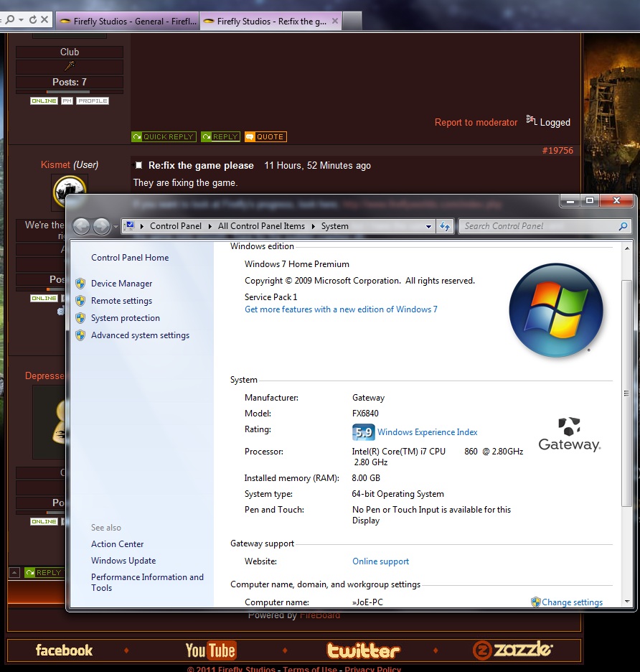Click the Club rank weapon icon
The width and height of the screenshot is (640, 672).
70,65
